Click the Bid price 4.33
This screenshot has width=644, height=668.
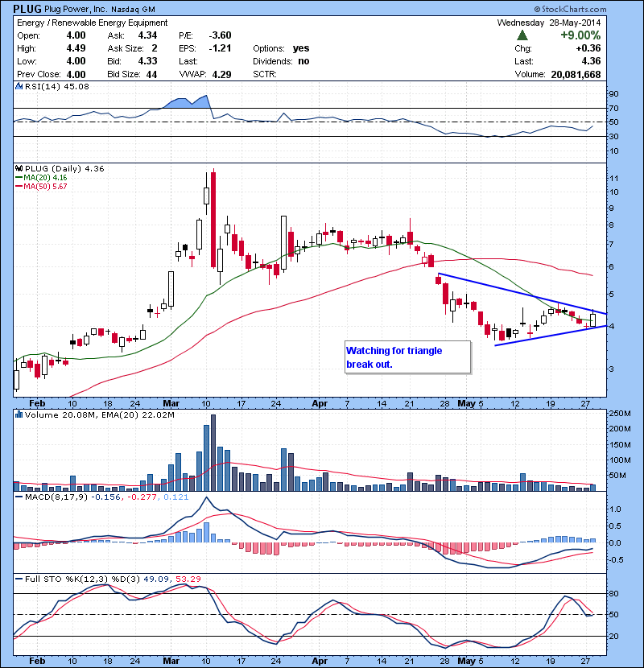[x=147, y=61]
